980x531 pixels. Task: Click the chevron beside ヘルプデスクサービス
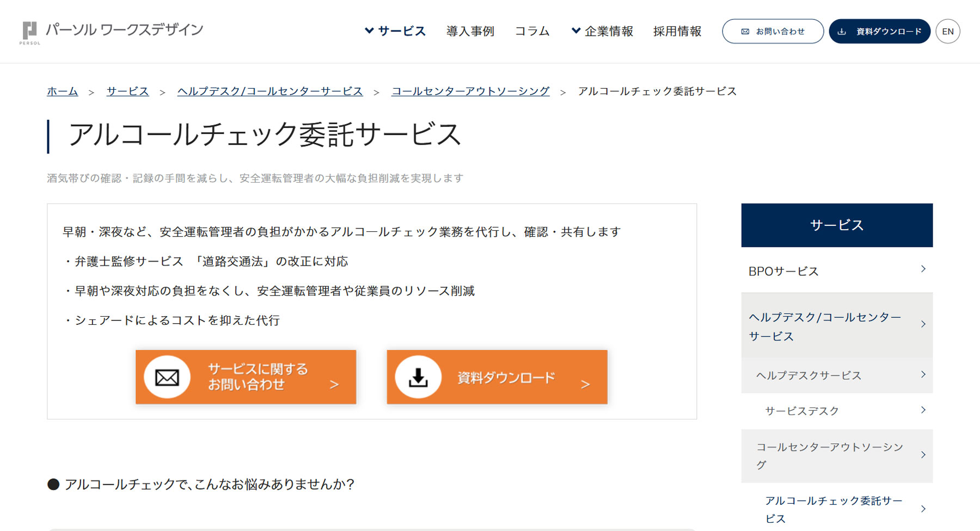pyautogui.click(x=923, y=374)
